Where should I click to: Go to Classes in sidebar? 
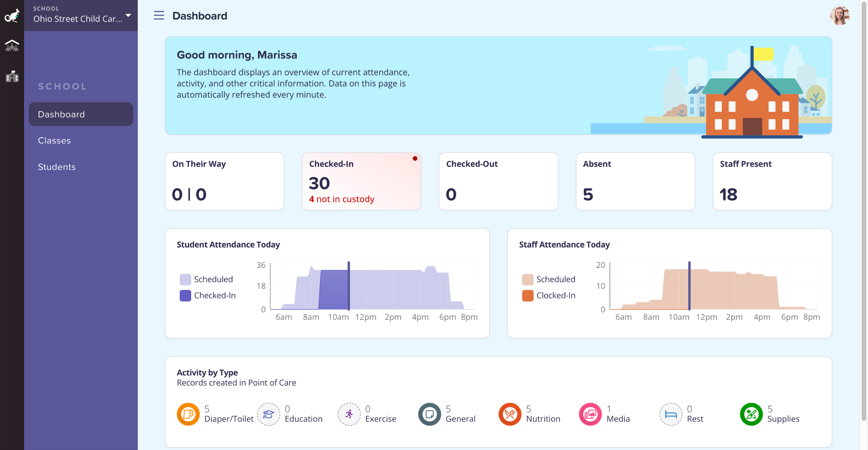click(54, 140)
